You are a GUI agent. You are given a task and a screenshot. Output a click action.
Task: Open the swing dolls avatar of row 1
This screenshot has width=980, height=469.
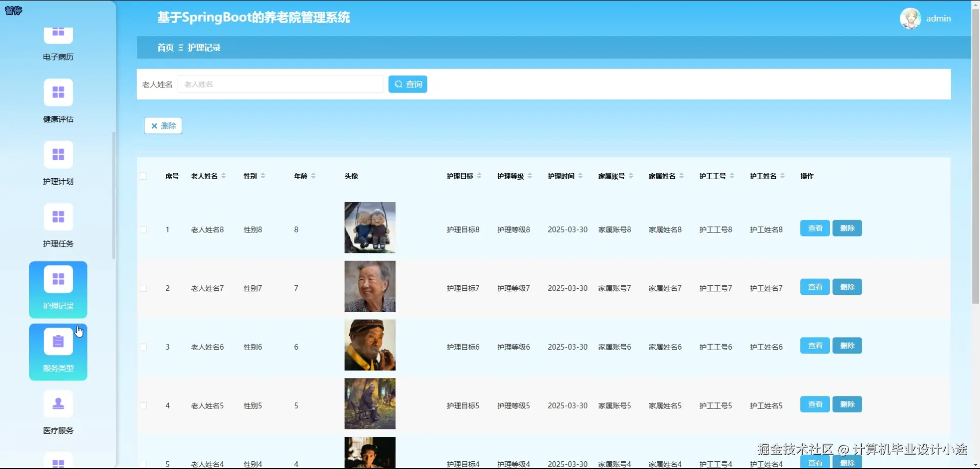coord(370,228)
